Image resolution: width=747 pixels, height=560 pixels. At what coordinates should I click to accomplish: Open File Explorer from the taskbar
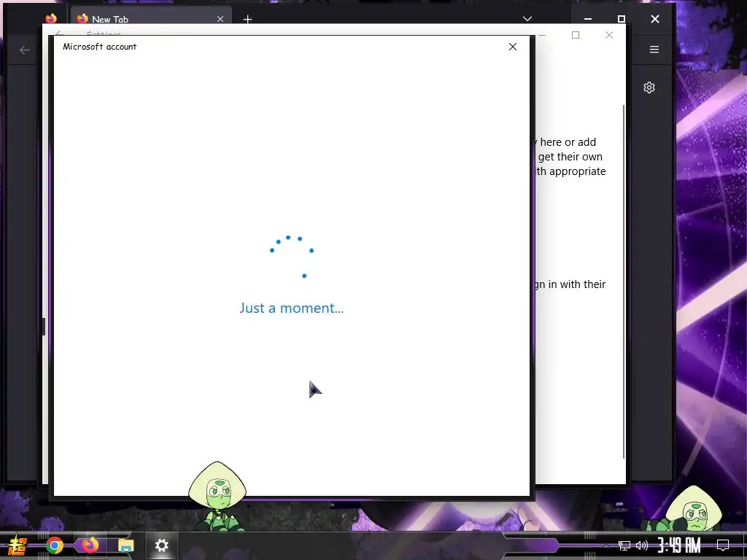(125, 545)
